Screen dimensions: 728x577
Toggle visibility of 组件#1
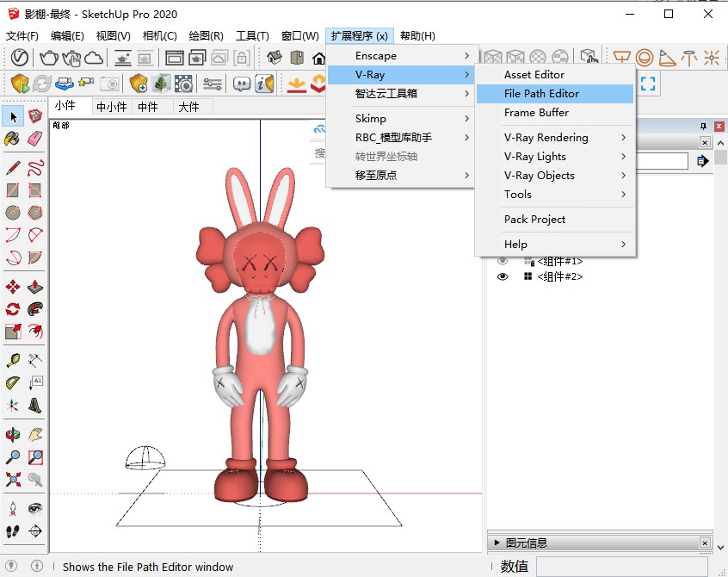click(503, 261)
